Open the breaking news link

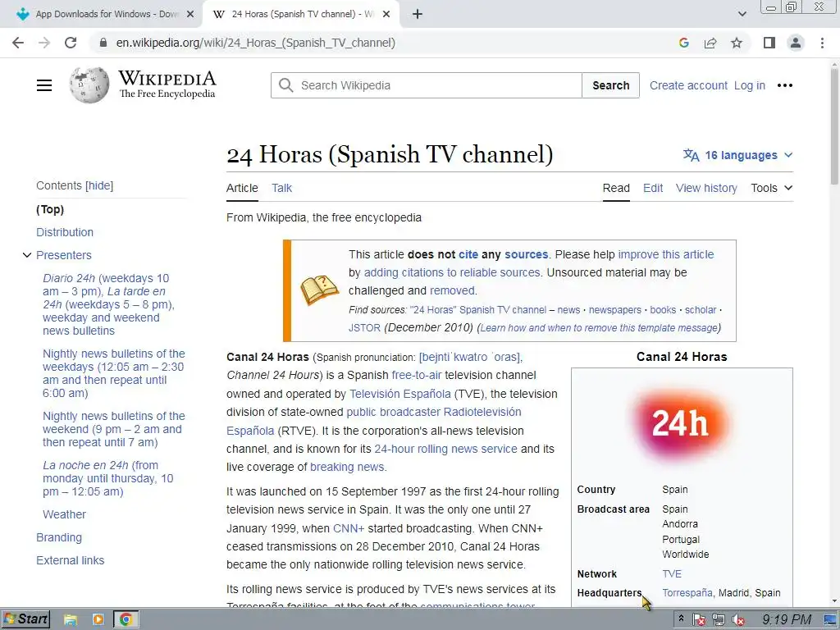pyautogui.click(x=347, y=467)
